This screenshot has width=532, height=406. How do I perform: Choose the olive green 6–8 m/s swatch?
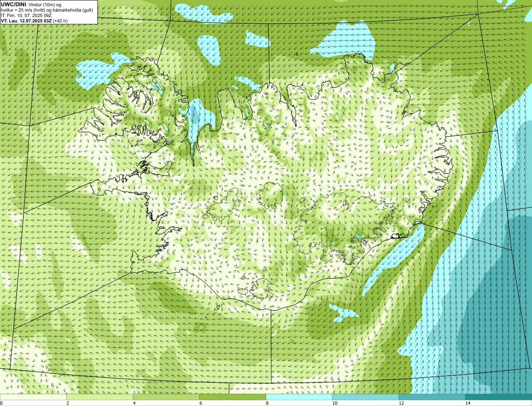coord(233,397)
